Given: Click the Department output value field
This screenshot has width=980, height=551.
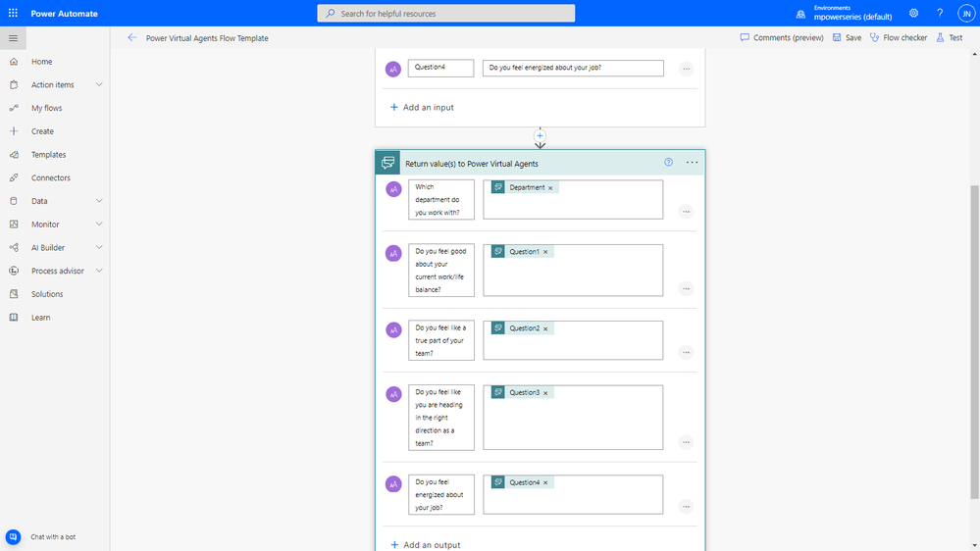Looking at the screenshot, I should [x=573, y=199].
